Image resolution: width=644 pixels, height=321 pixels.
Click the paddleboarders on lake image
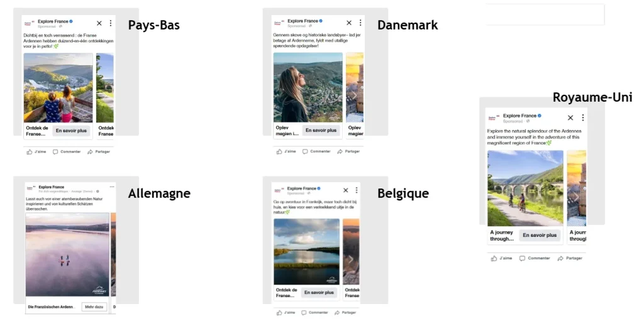tap(67, 254)
